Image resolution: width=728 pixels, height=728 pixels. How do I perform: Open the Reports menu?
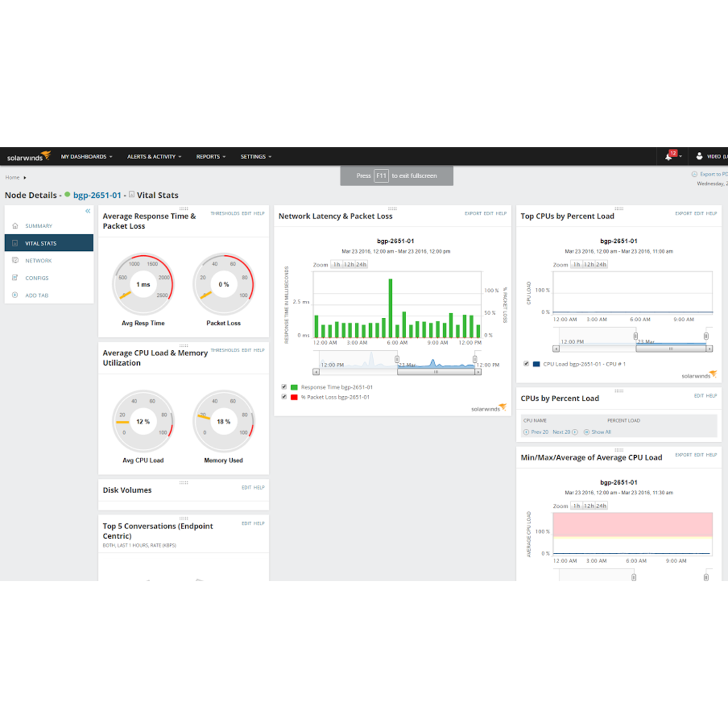point(210,156)
